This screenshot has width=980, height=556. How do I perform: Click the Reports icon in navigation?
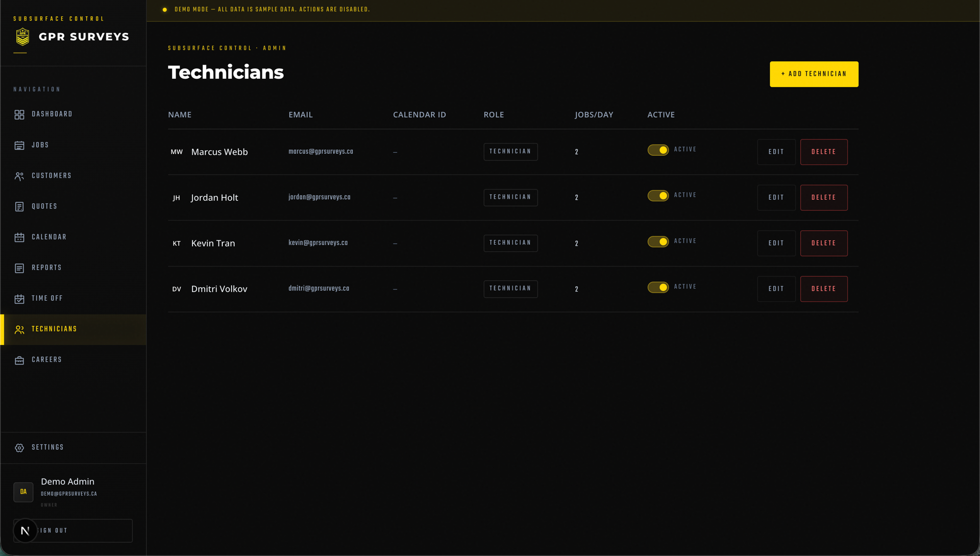pyautogui.click(x=19, y=268)
